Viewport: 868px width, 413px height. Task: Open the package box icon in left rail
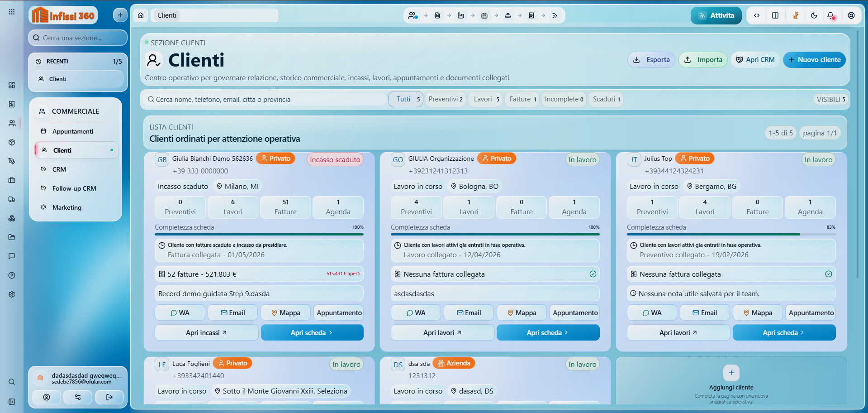tap(12, 142)
